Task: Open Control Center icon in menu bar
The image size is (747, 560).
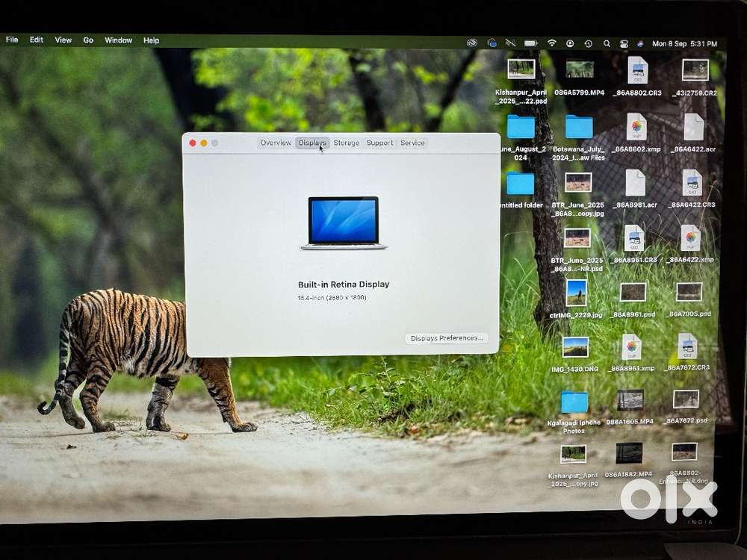Action: coord(624,43)
